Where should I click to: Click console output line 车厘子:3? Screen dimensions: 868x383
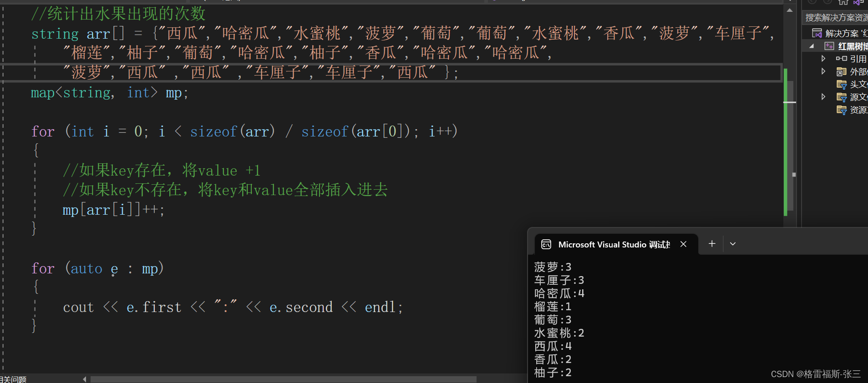[559, 280]
